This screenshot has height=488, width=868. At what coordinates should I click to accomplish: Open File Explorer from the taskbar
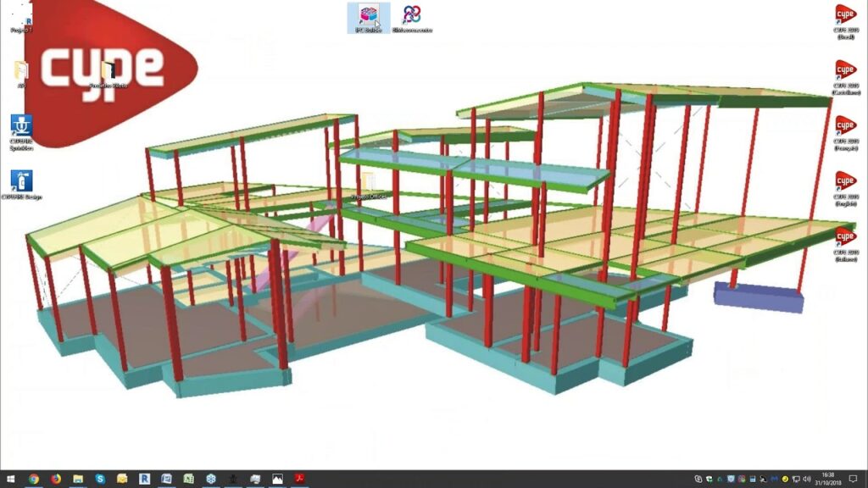(78, 479)
